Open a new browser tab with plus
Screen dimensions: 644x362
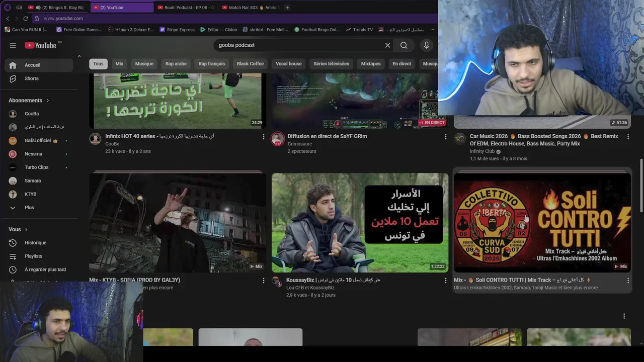coord(287,8)
